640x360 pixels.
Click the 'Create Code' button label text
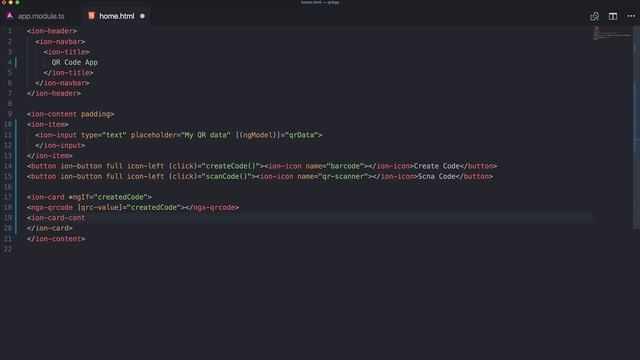pos(437,166)
